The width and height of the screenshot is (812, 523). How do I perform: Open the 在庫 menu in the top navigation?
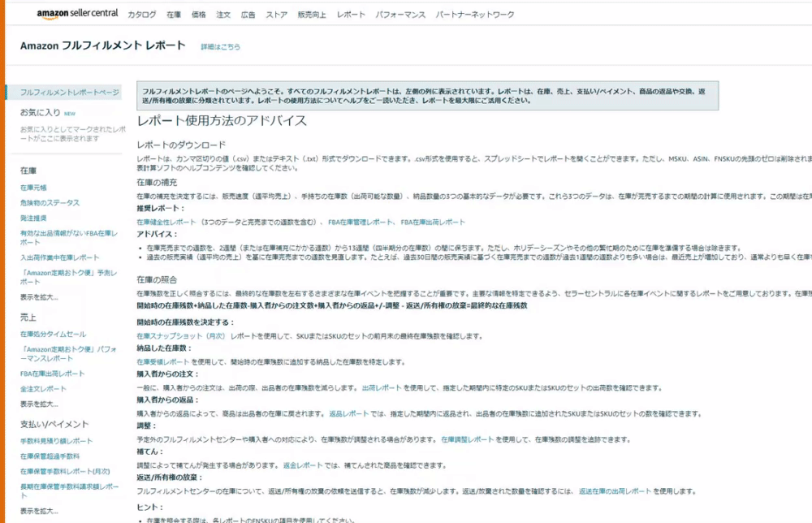point(174,15)
